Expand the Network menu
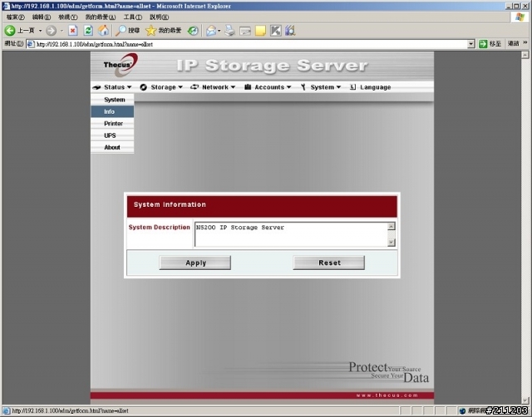This screenshot has height=417, width=532. pyautogui.click(x=213, y=87)
